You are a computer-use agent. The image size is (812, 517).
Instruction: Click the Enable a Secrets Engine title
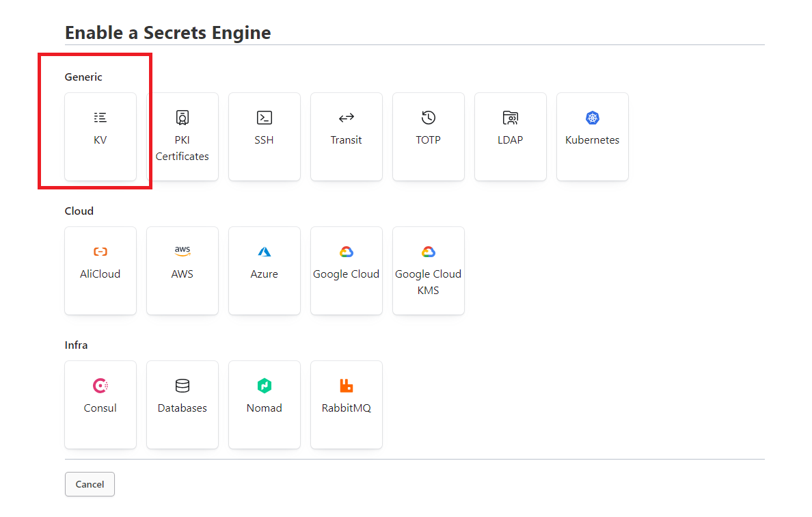click(x=167, y=32)
